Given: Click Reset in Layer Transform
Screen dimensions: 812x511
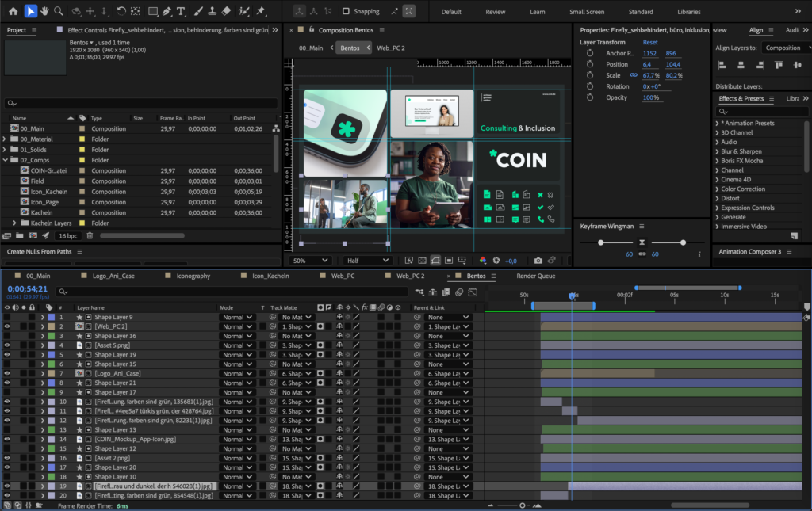Looking at the screenshot, I should click(650, 42).
